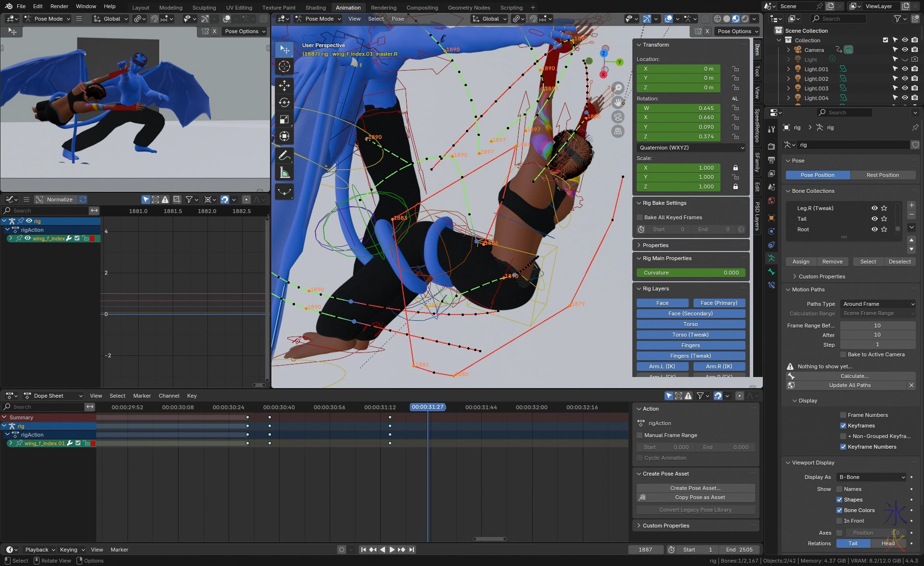Toggle camera view icon in viewport
The image size is (924, 566).
pos(618,117)
